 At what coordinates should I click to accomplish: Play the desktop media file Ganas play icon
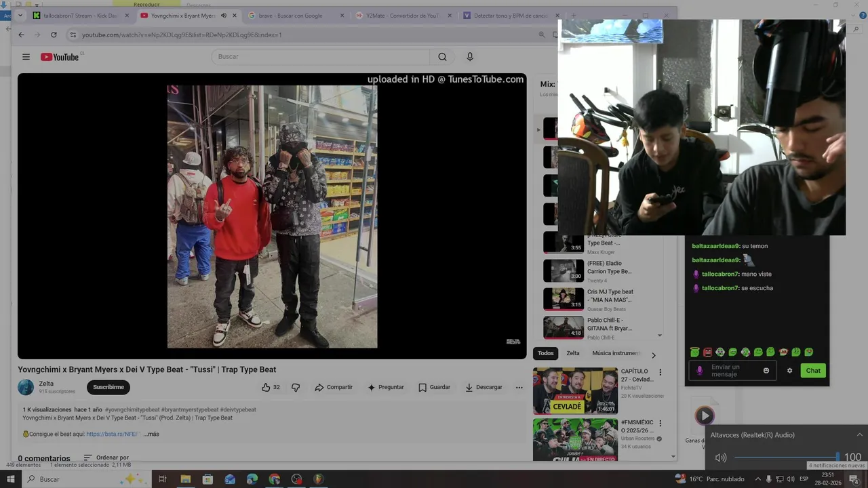click(x=705, y=415)
